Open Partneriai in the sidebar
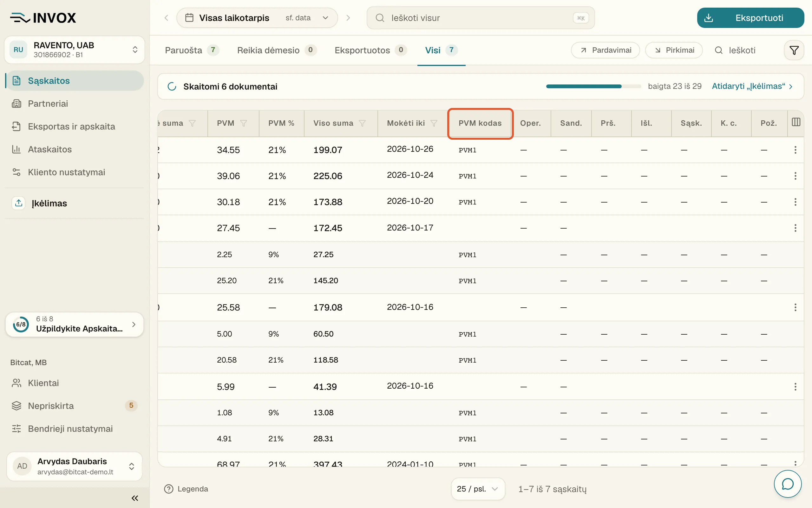812x508 pixels. [75, 104]
